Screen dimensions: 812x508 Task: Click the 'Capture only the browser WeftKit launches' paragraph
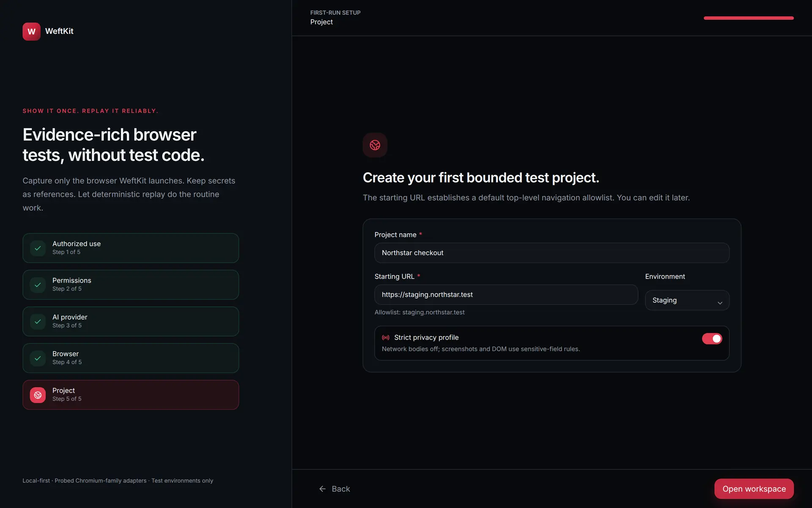[129, 194]
